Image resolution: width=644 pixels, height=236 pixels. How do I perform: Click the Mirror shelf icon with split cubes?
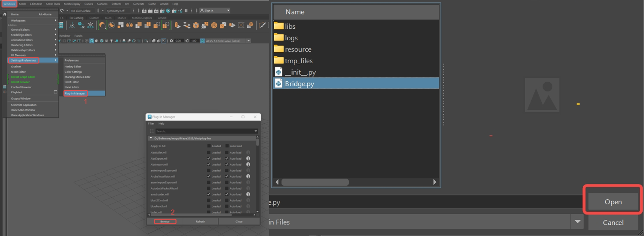(129, 25)
